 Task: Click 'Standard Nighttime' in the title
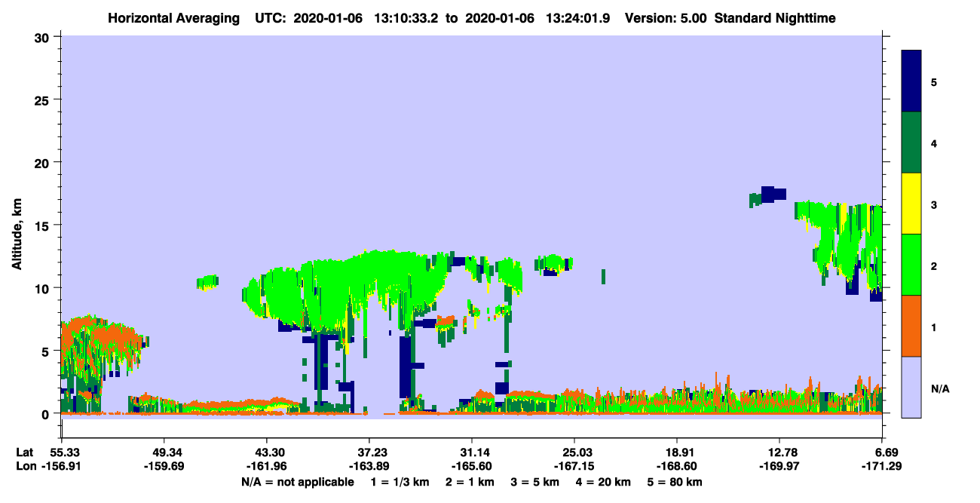point(775,18)
